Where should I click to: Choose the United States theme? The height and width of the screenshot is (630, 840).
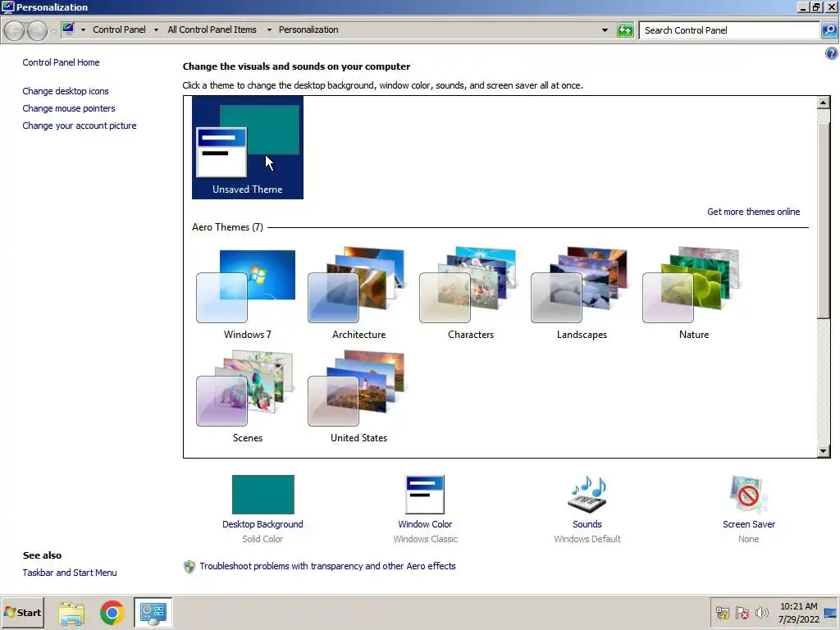(x=358, y=397)
